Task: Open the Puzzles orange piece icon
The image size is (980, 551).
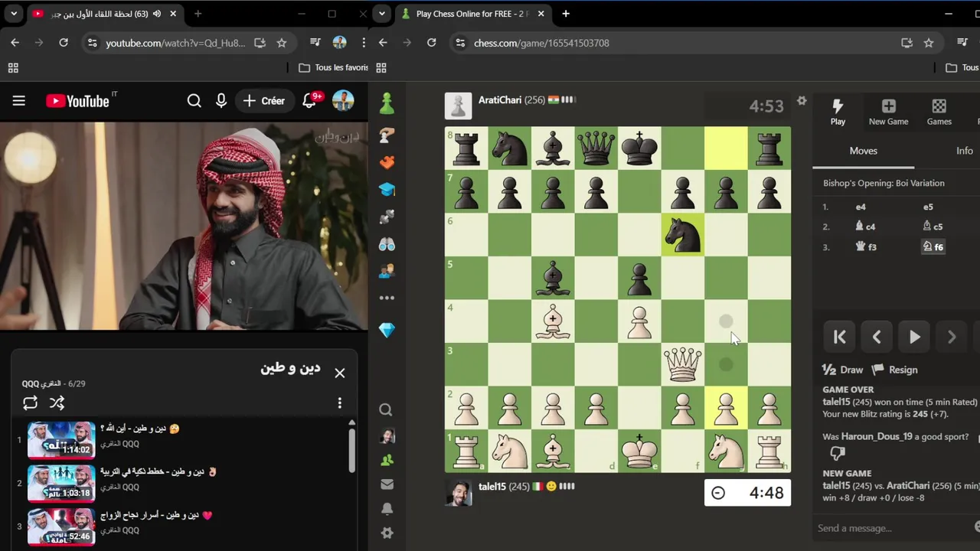Action: pyautogui.click(x=387, y=161)
